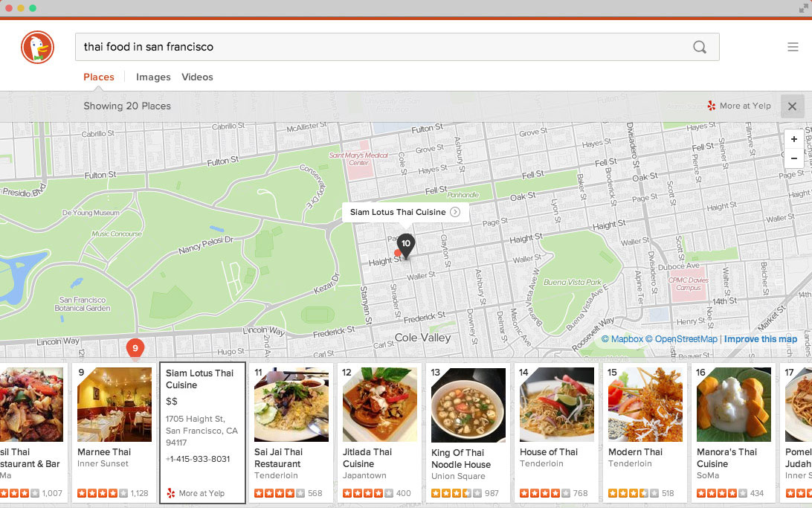Click Siam Lotus Thai Cuisine card title

200,379
